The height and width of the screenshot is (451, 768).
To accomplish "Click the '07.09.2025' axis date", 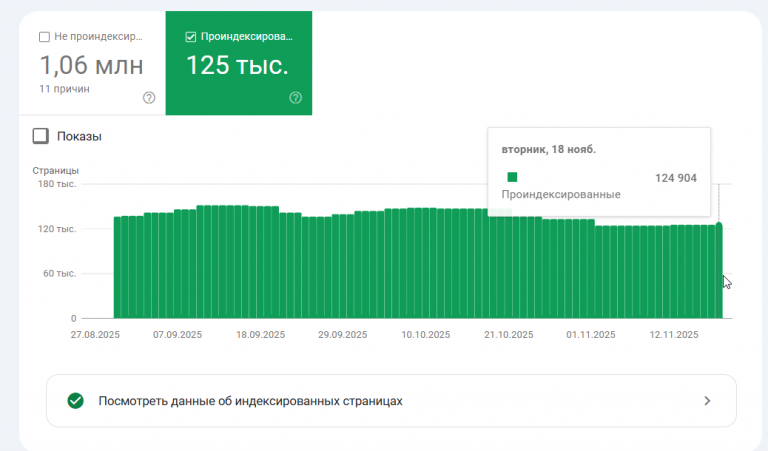I will (177, 335).
